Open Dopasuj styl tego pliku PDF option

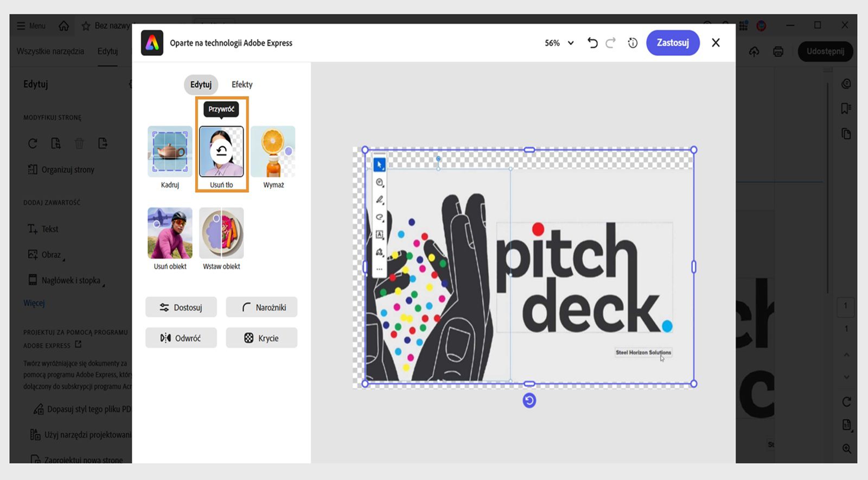[82, 409]
